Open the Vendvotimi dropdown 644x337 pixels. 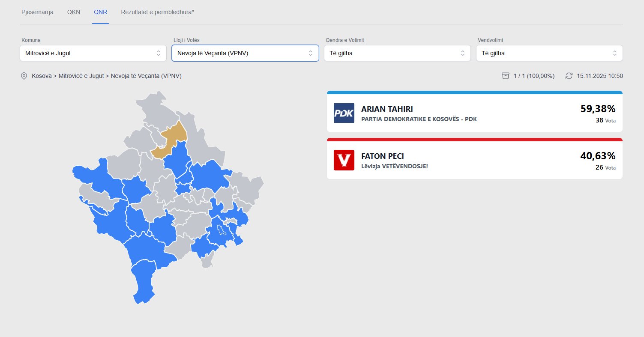(x=549, y=53)
